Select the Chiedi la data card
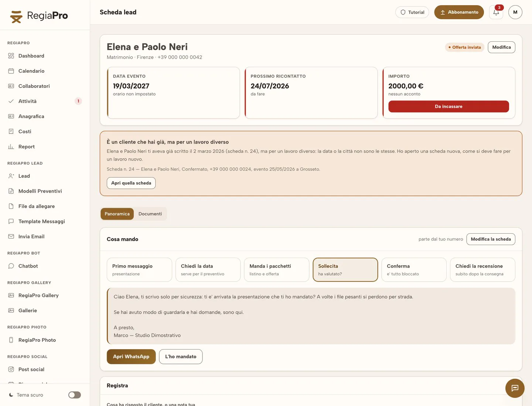 click(x=208, y=270)
